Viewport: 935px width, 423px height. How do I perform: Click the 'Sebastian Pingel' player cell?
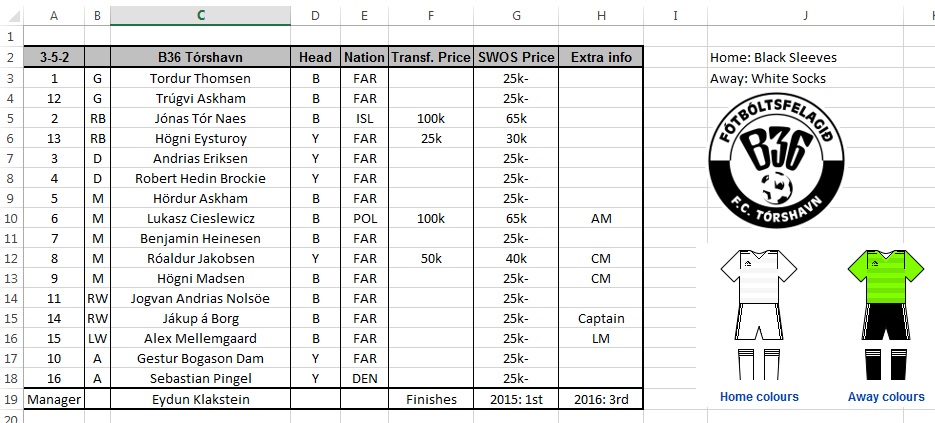click(x=201, y=379)
